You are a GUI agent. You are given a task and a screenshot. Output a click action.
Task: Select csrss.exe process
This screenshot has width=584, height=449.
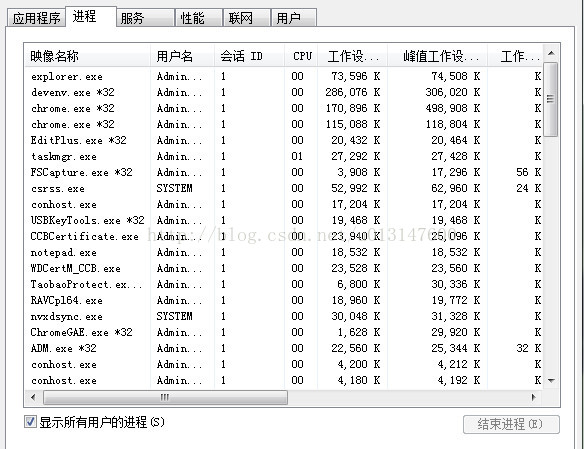(x=284, y=188)
